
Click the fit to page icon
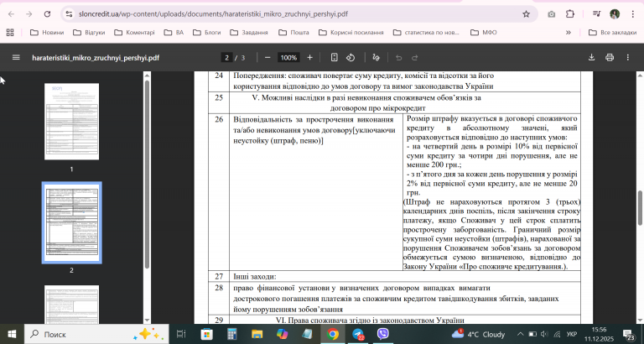(335, 58)
